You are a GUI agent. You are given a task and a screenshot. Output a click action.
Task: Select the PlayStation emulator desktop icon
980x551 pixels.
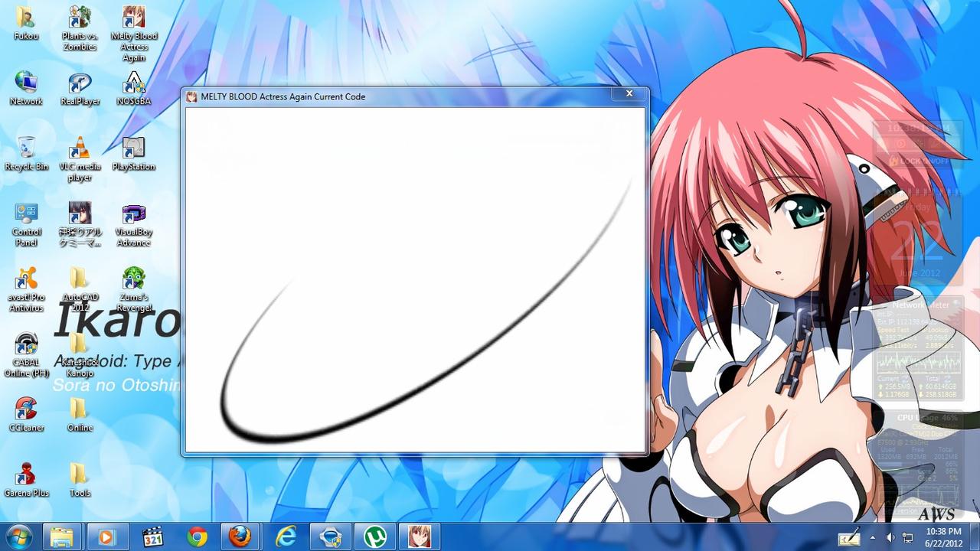tap(134, 148)
